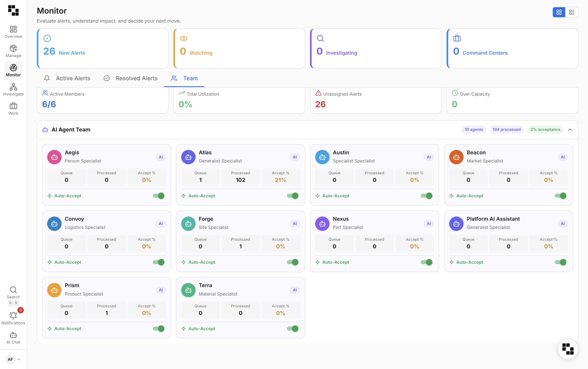Open AI Chat from the sidebar

tap(13, 338)
